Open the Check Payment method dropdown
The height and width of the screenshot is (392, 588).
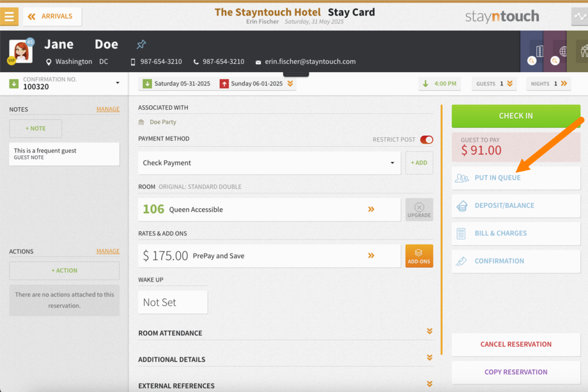(x=269, y=163)
